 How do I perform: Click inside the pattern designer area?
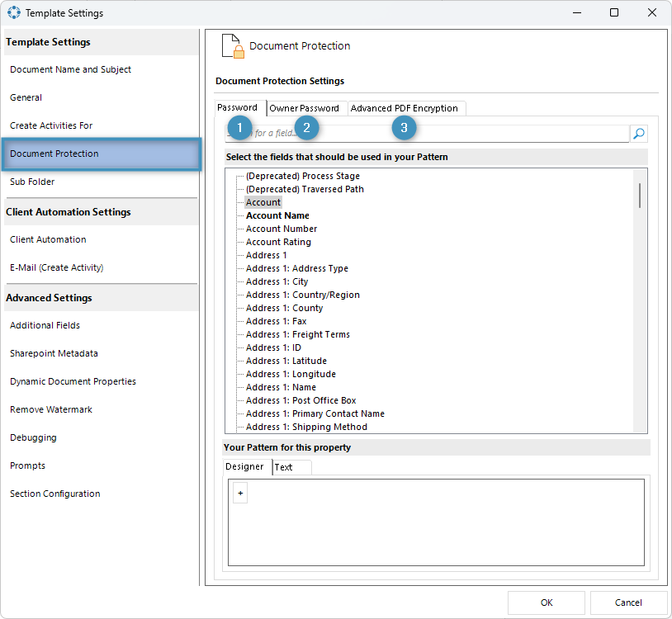436,522
